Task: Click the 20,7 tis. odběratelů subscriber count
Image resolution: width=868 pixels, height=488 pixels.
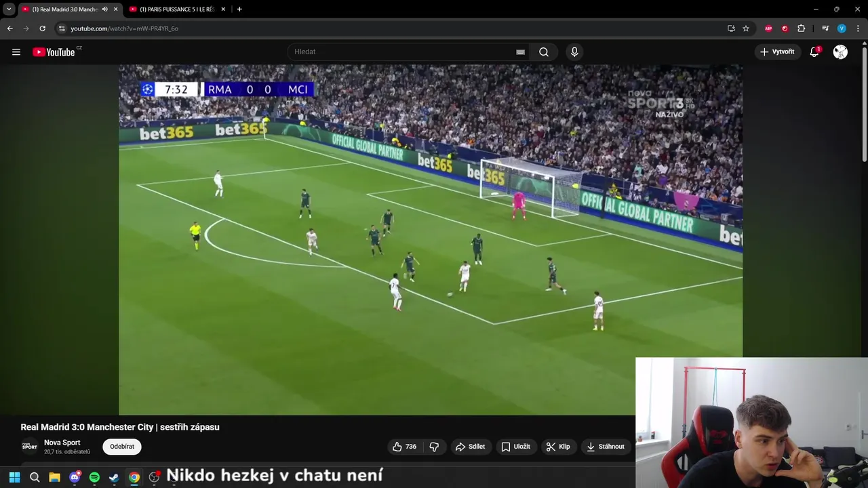Action: (67, 452)
